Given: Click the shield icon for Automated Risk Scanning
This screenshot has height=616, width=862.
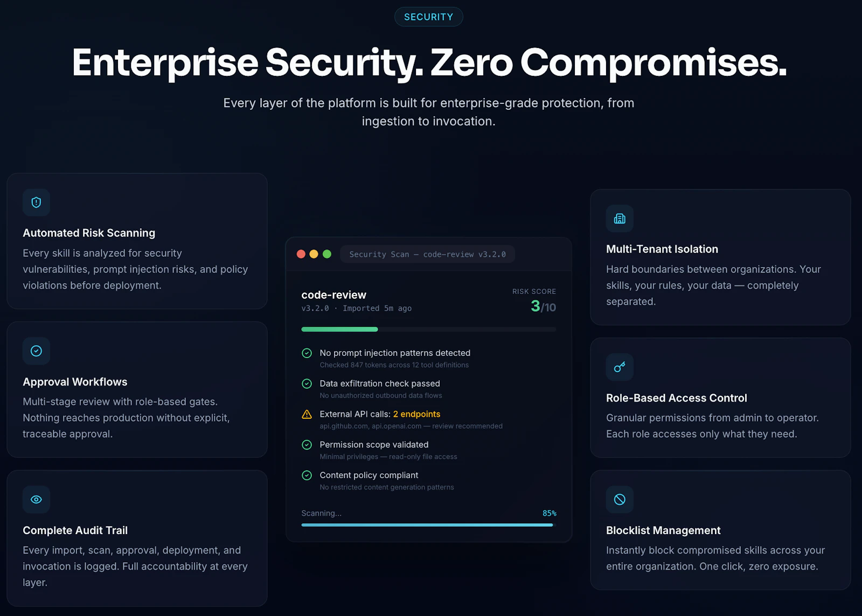Looking at the screenshot, I should coord(36,202).
